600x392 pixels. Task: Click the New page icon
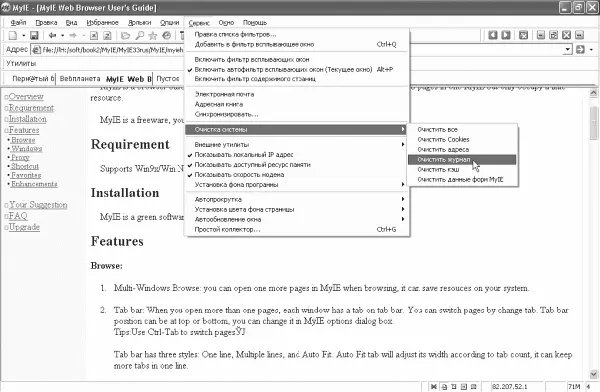click(13, 36)
